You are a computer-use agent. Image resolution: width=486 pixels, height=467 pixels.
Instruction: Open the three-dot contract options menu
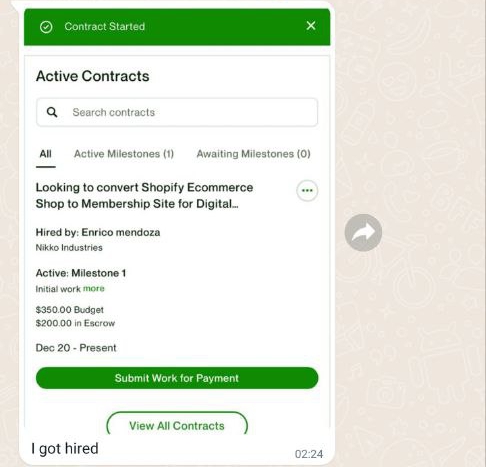click(307, 191)
